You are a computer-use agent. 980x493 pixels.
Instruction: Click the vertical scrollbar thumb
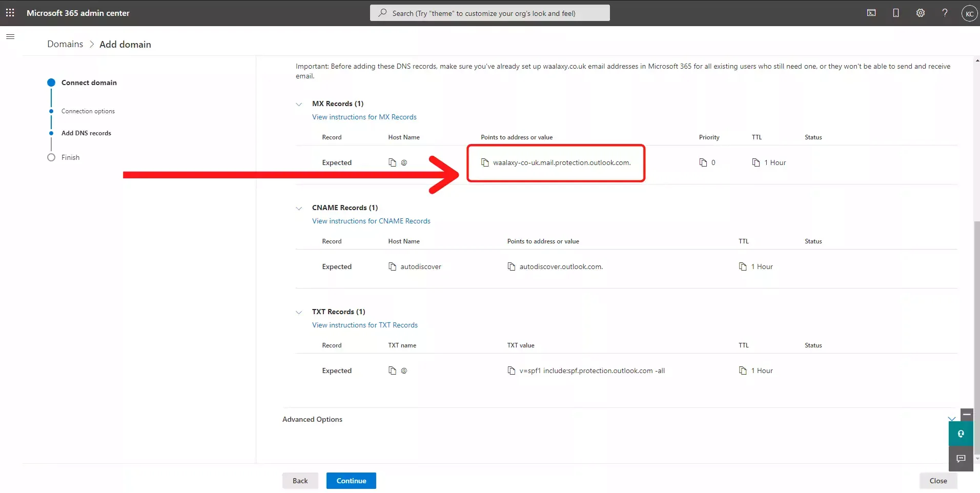point(977,338)
